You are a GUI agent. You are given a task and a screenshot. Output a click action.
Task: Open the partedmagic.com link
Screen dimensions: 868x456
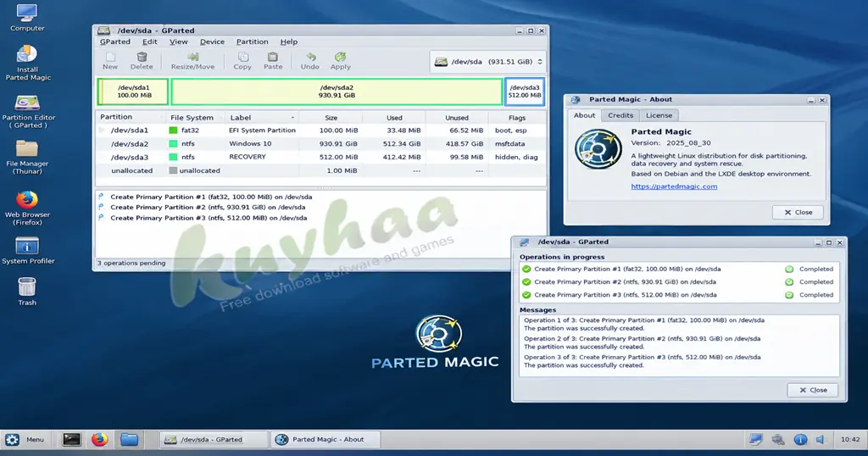coord(674,186)
